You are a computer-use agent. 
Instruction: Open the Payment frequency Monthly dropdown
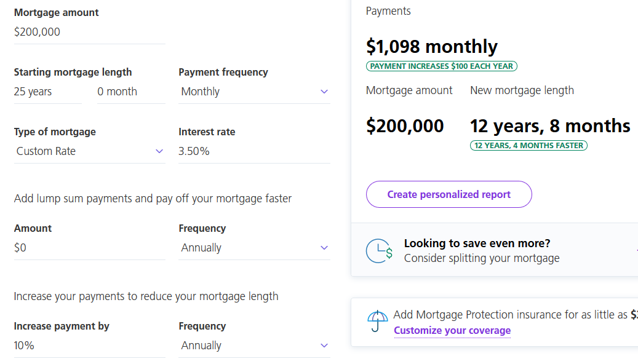(x=254, y=92)
